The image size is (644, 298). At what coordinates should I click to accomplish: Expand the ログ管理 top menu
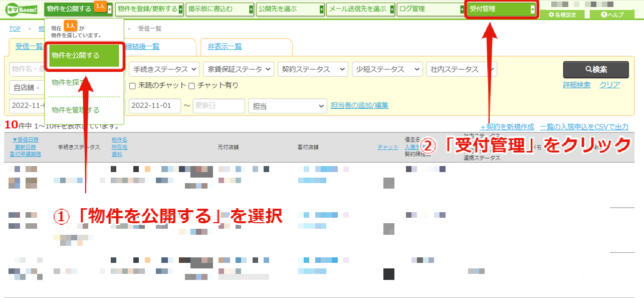(x=431, y=9)
